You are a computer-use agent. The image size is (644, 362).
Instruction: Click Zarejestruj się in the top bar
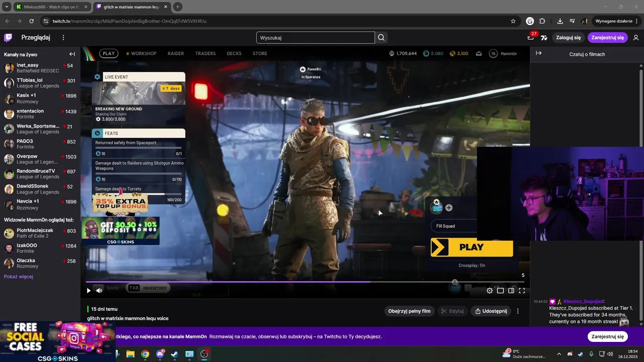pos(608,38)
